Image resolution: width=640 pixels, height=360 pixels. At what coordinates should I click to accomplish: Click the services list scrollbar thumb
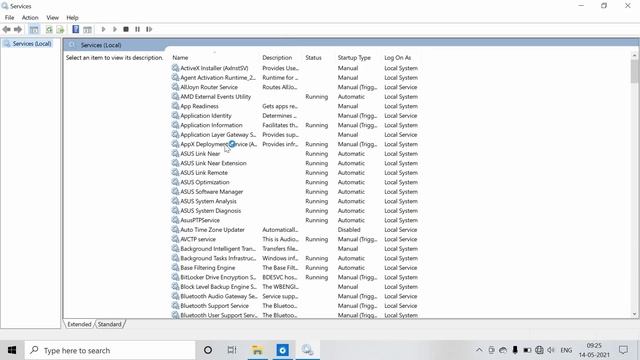pos(634,71)
